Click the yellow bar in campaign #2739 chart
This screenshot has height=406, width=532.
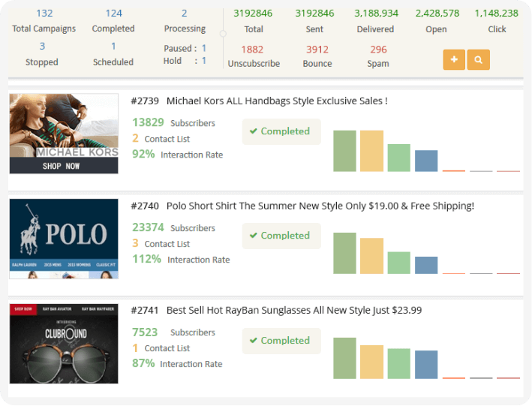click(372, 151)
